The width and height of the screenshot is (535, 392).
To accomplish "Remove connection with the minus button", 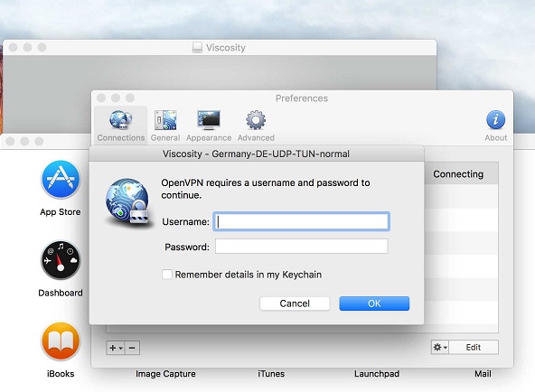I will click(132, 348).
